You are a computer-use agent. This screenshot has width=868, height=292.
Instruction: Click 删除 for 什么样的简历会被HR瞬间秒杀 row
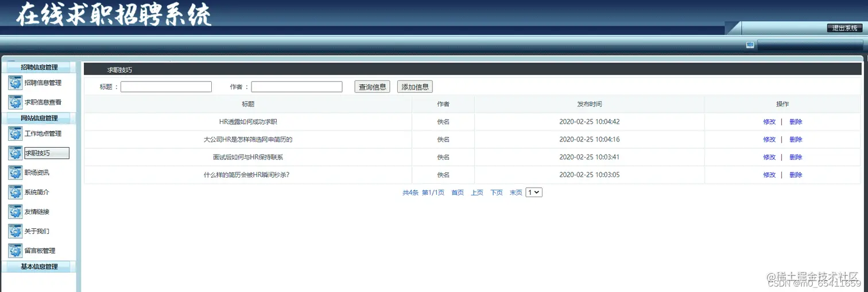point(796,175)
